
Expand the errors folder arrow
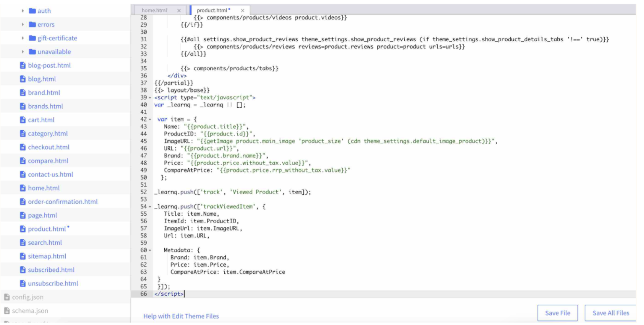pyautogui.click(x=23, y=25)
